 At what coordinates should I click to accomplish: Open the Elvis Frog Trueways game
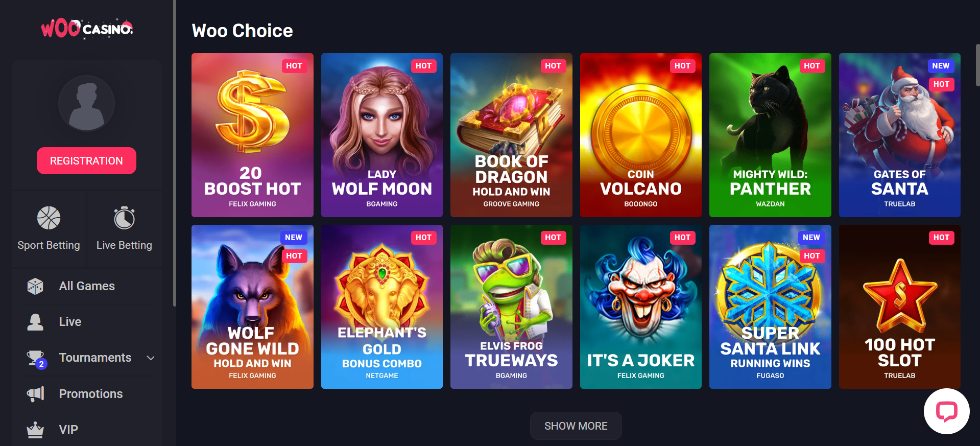click(x=511, y=307)
